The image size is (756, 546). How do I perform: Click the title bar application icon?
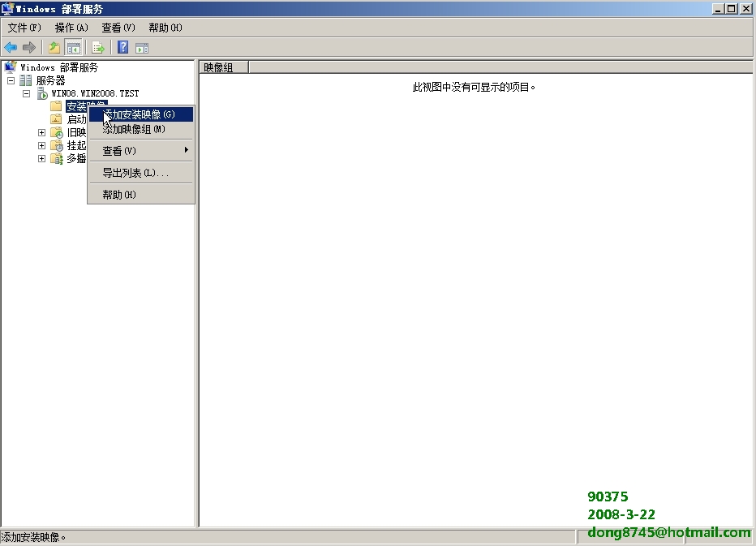[7, 9]
